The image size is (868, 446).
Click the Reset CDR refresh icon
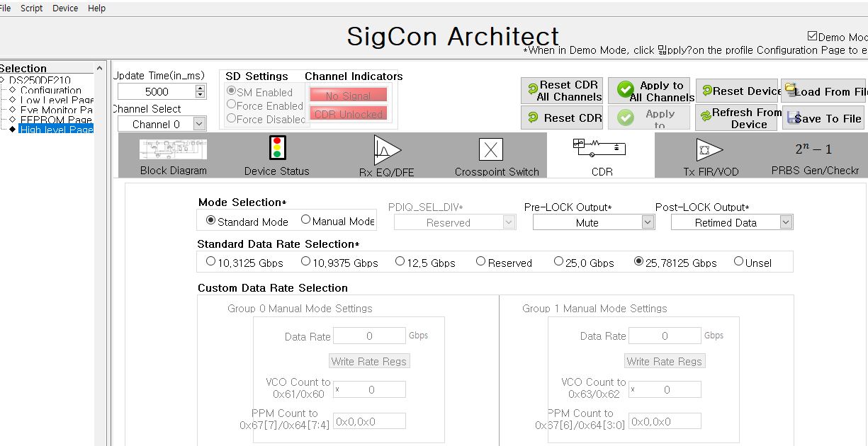click(x=533, y=118)
